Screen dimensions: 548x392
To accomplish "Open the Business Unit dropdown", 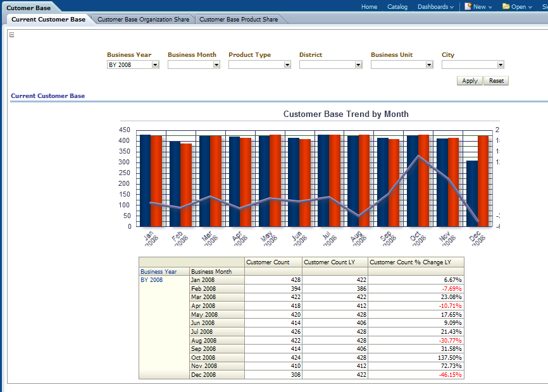I will point(429,64).
